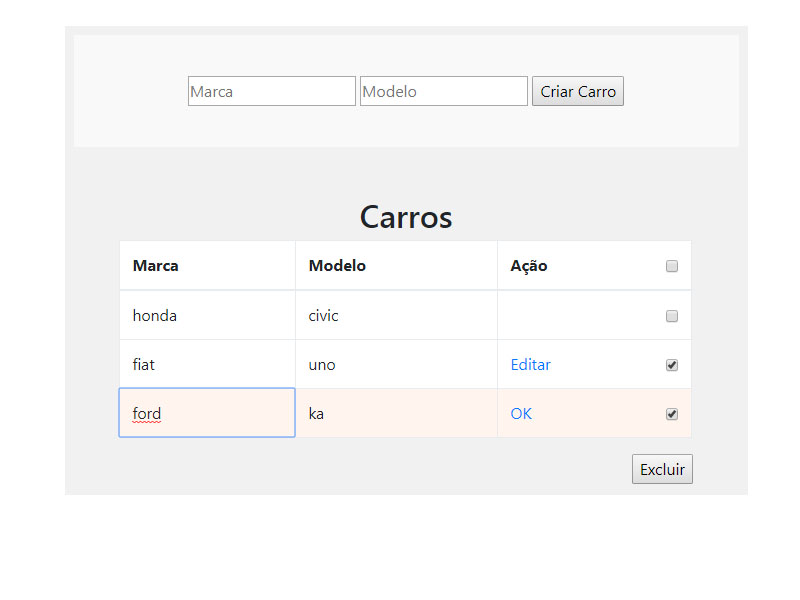Viewport: 800px width, 600px height.
Task: Click the 'ka' model cell
Action: (x=396, y=413)
